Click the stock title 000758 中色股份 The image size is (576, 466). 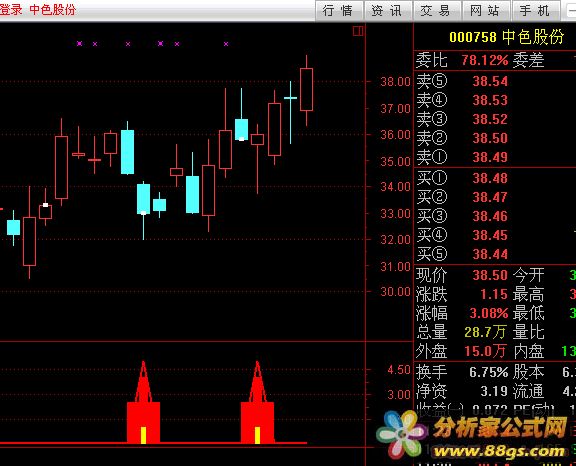click(x=507, y=37)
